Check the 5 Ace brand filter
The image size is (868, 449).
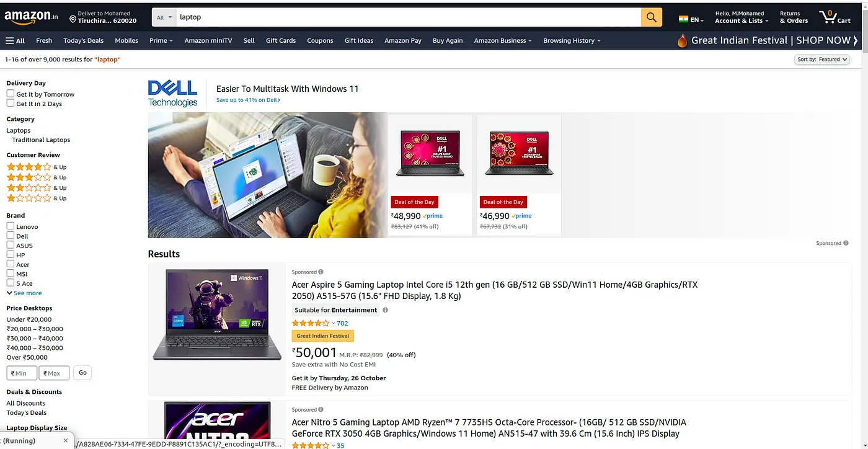point(11,282)
